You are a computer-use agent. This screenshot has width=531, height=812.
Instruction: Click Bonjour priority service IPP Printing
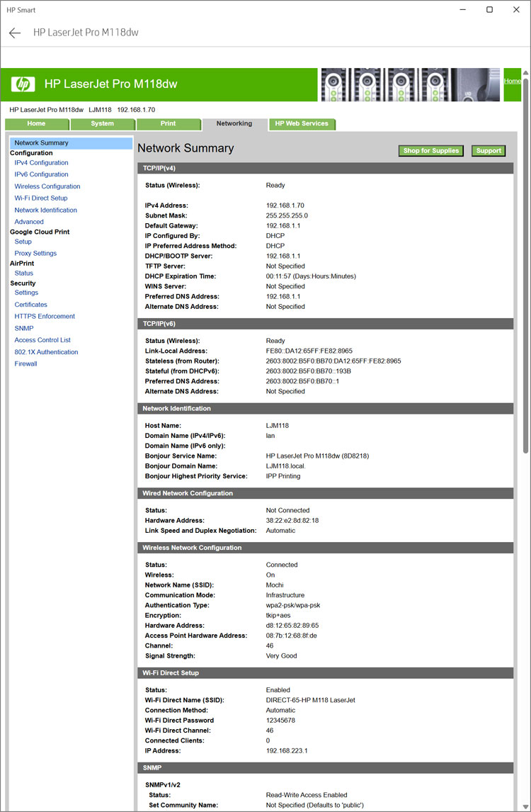[283, 476]
